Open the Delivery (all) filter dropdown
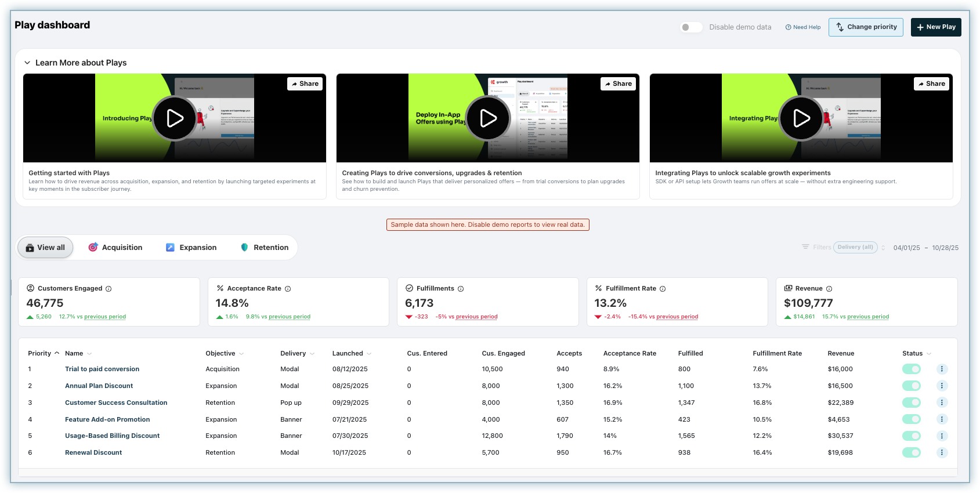This screenshot has width=980, height=493. pos(855,247)
